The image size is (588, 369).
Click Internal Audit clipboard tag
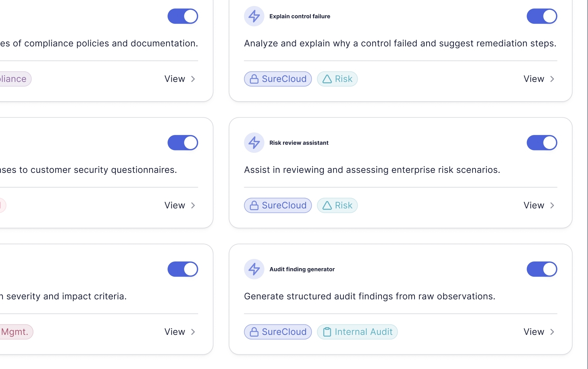point(357,332)
